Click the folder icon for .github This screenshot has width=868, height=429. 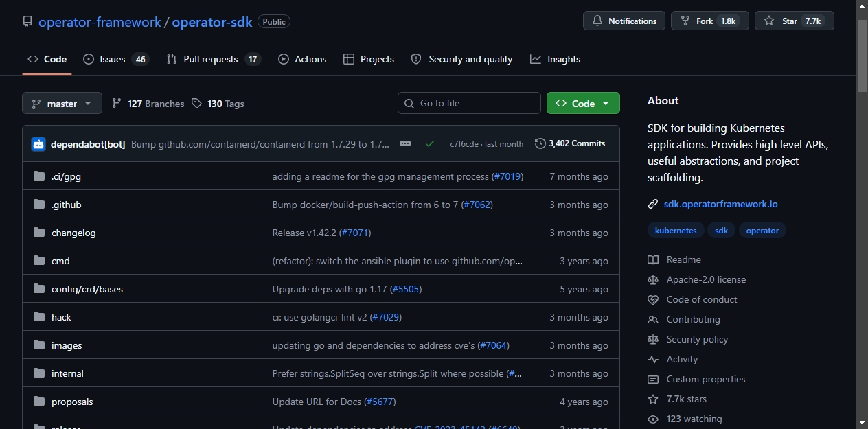38,205
